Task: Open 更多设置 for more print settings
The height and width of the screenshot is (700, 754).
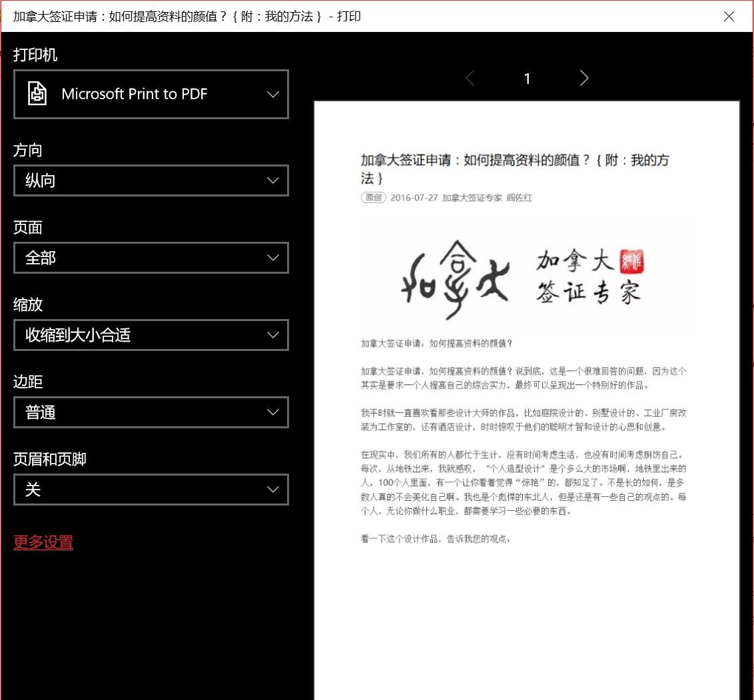Action: 43,543
